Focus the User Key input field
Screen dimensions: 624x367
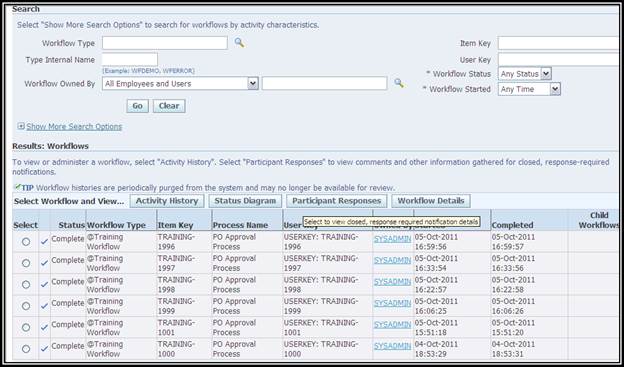pos(558,60)
